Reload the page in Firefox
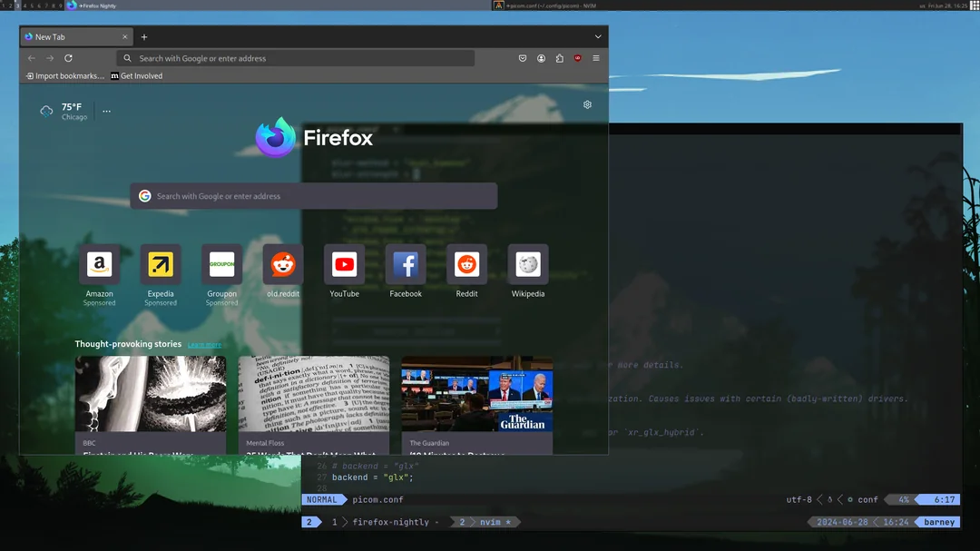 (x=69, y=58)
